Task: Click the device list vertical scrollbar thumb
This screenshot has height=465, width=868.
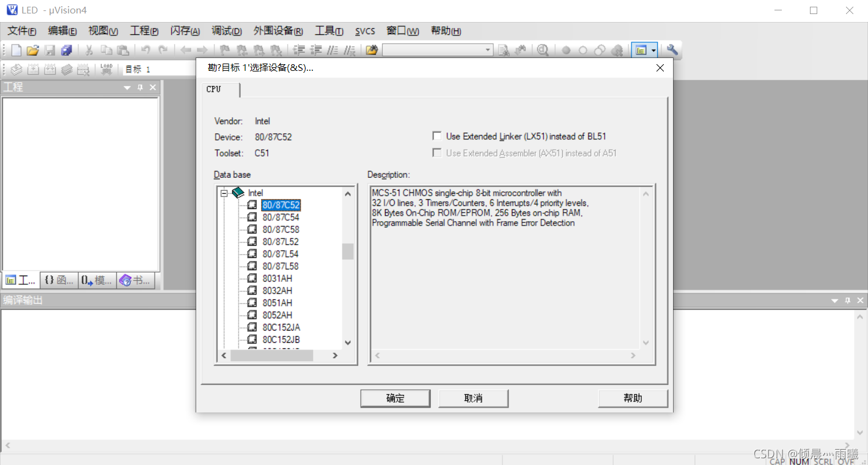Action: click(348, 251)
